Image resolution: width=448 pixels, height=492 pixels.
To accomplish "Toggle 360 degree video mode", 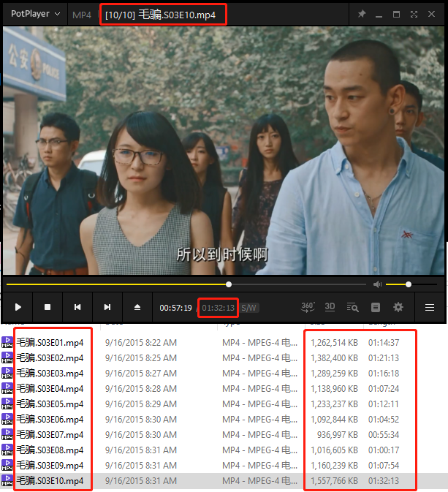I will click(x=308, y=307).
